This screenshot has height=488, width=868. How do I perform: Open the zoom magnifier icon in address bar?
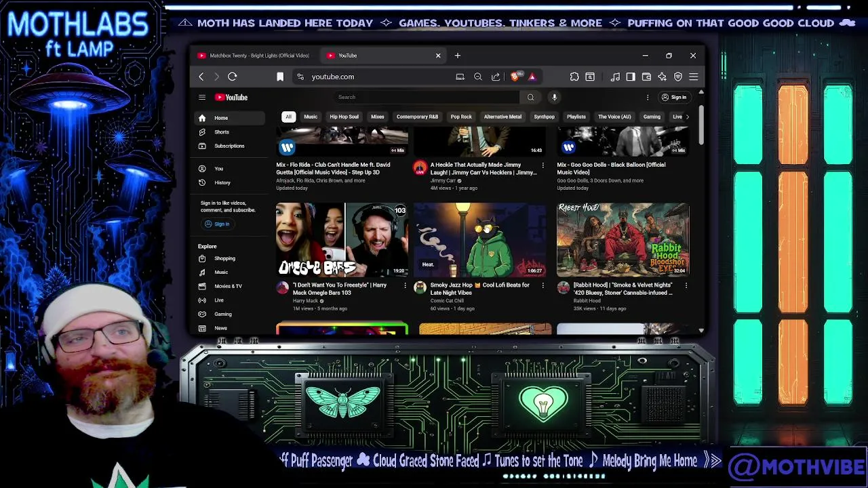click(478, 77)
